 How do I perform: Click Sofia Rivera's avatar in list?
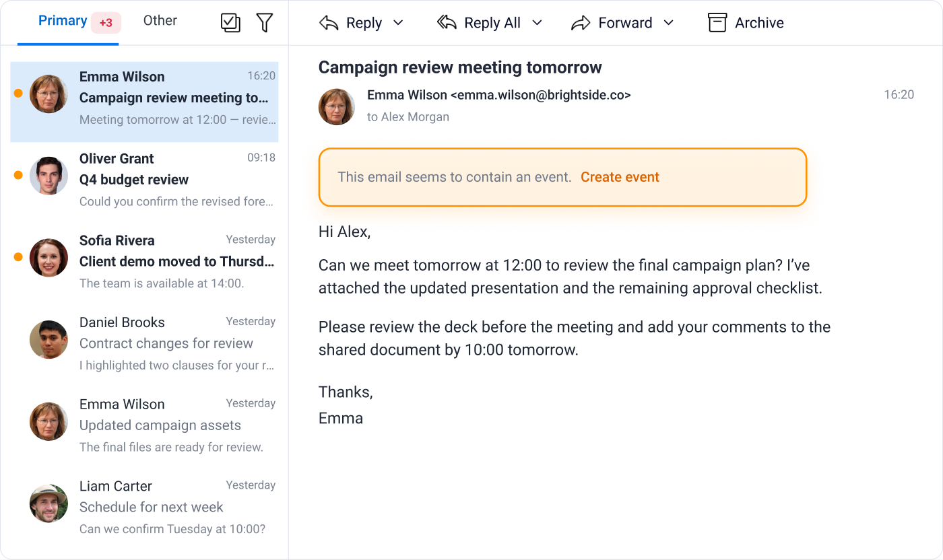48,258
